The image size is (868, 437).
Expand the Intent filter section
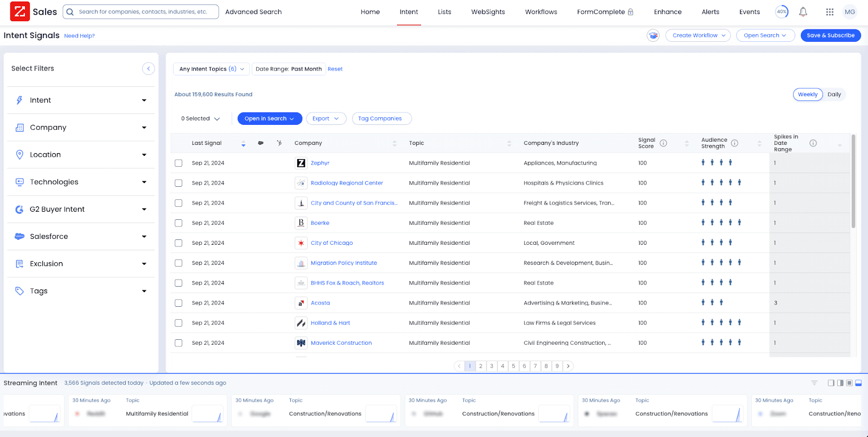click(81, 100)
